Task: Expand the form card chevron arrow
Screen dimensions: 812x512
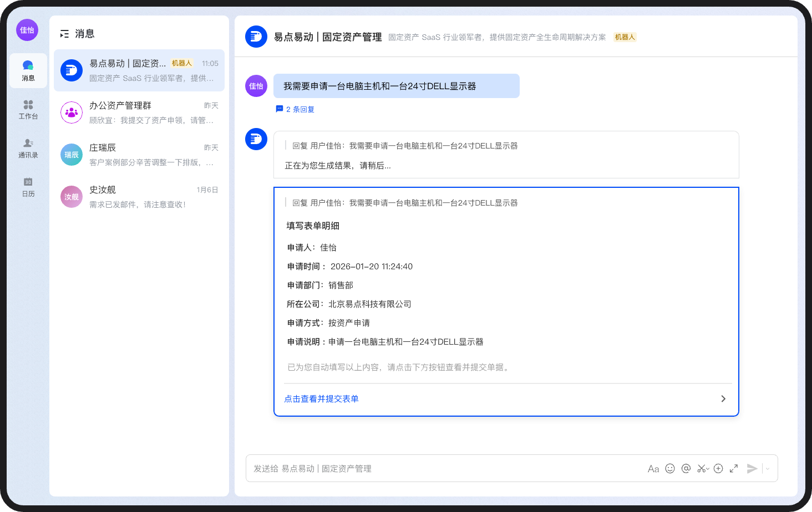Action: (723, 399)
